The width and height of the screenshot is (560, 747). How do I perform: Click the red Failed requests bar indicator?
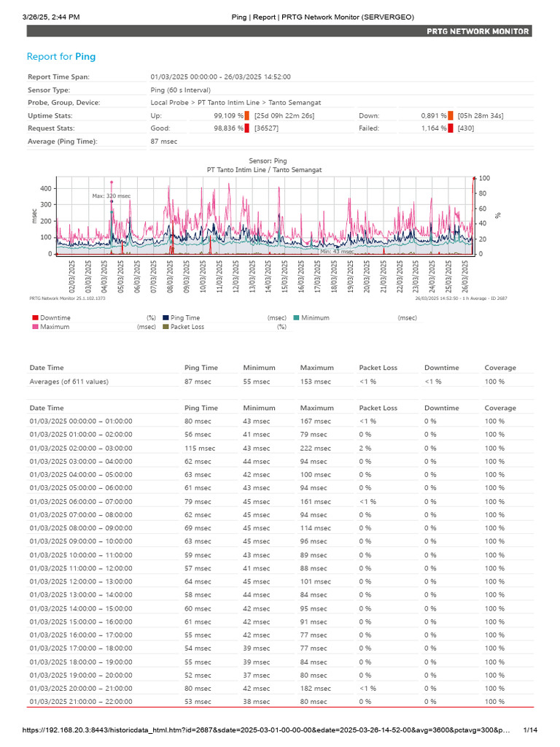[451, 128]
